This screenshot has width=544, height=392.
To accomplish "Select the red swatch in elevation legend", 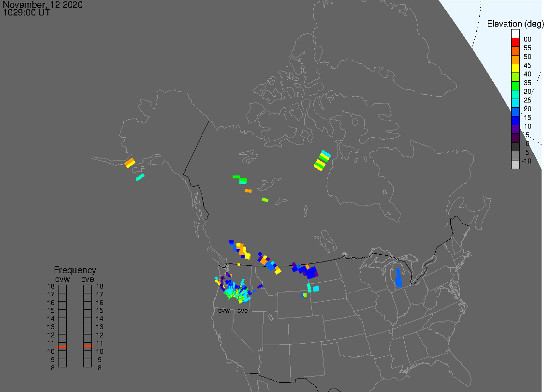I will coord(515,42).
